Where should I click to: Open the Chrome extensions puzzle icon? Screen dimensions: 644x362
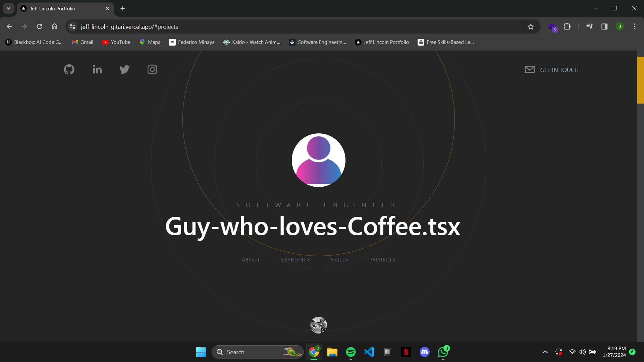pyautogui.click(x=567, y=26)
